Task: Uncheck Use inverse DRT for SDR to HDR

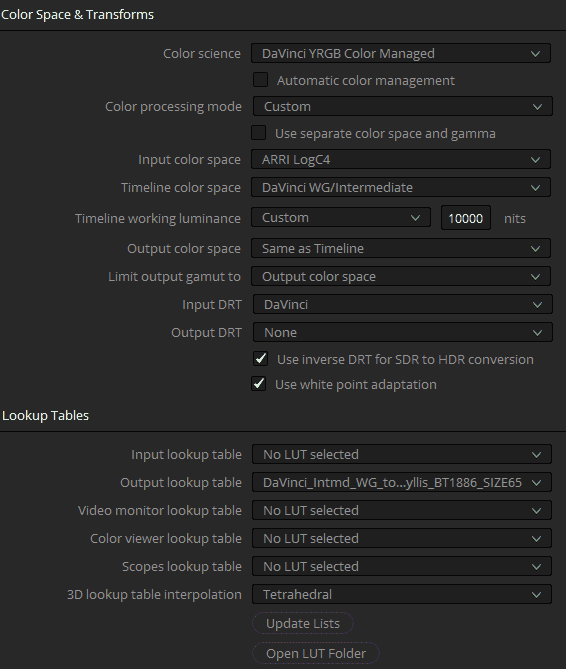Action: 260,359
